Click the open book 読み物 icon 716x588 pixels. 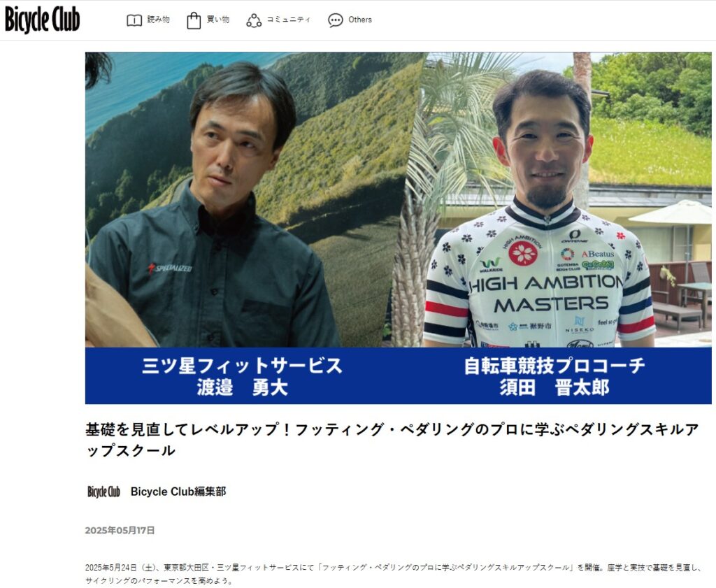tap(134, 20)
